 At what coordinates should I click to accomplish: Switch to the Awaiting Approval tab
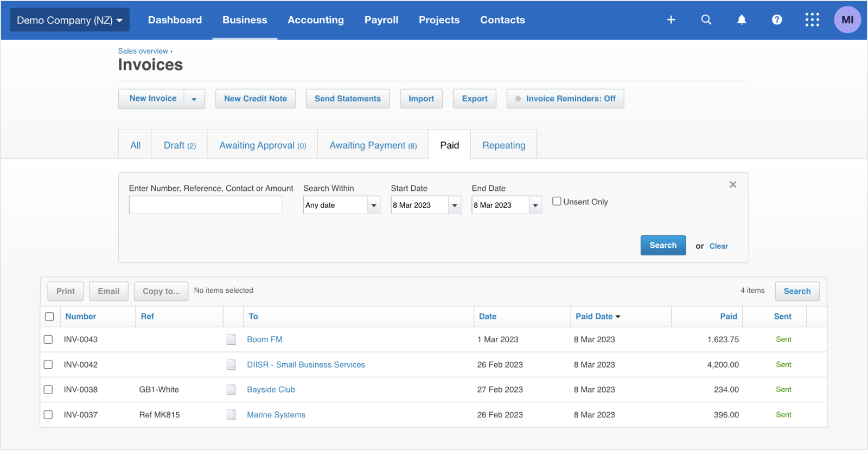point(263,145)
